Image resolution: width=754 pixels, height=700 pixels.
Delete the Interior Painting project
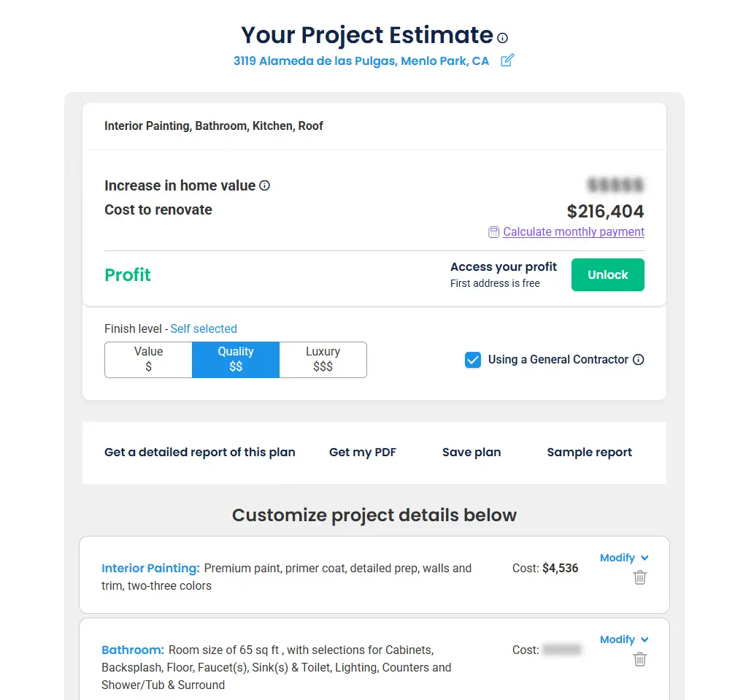[x=640, y=577]
